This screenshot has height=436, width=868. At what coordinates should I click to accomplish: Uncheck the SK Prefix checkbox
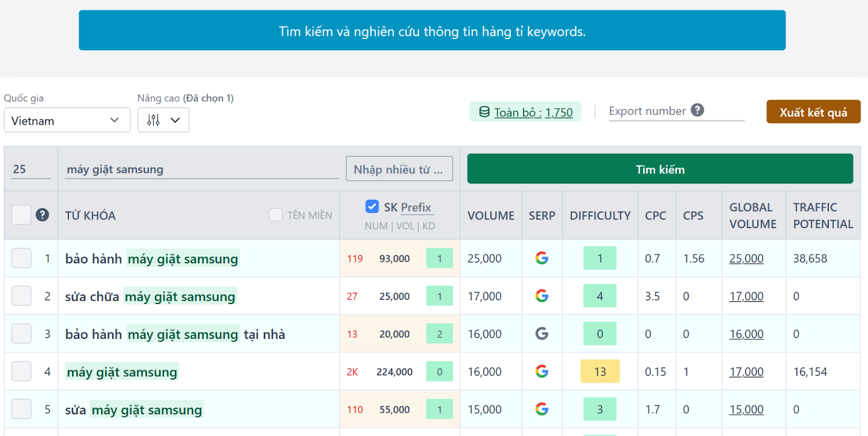tap(372, 206)
